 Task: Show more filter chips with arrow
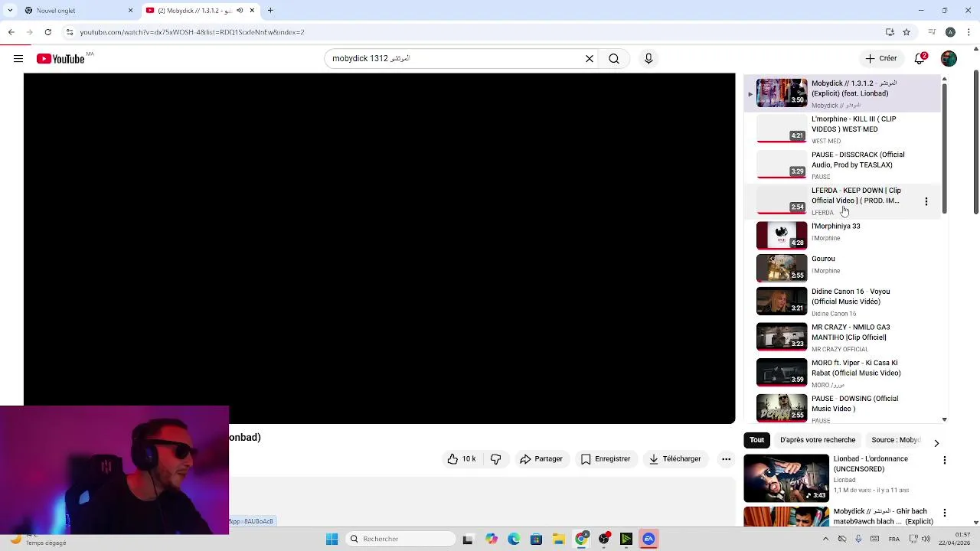tap(936, 443)
